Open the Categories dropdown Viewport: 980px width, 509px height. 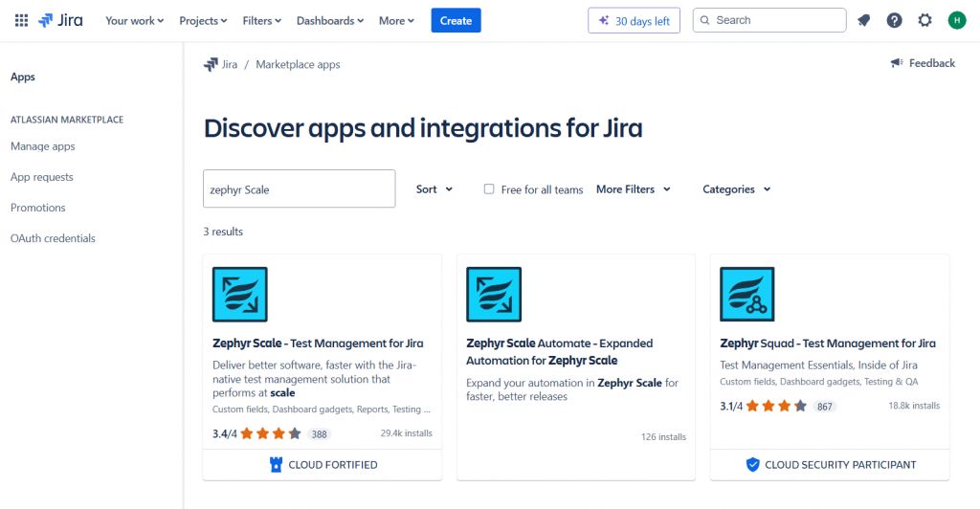[736, 189]
